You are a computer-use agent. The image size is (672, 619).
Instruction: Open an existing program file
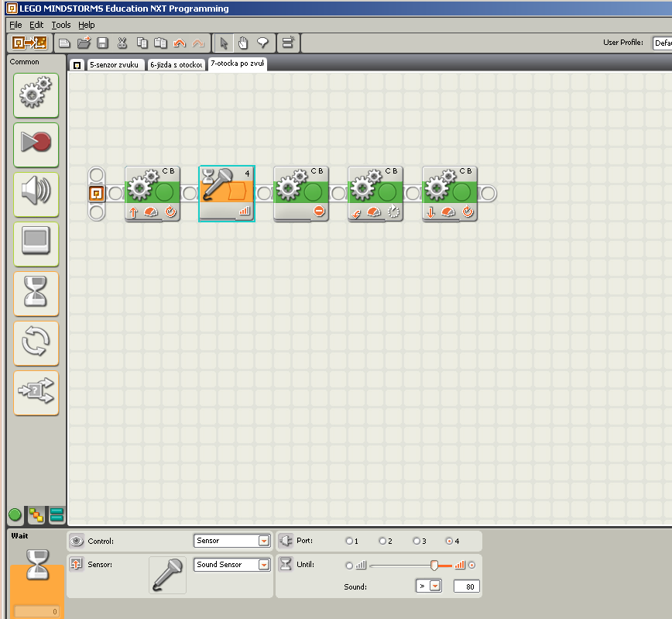coord(84,43)
